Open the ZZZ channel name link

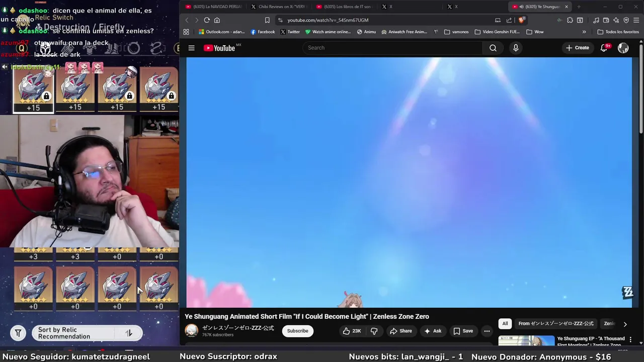pyautogui.click(x=238, y=328)
